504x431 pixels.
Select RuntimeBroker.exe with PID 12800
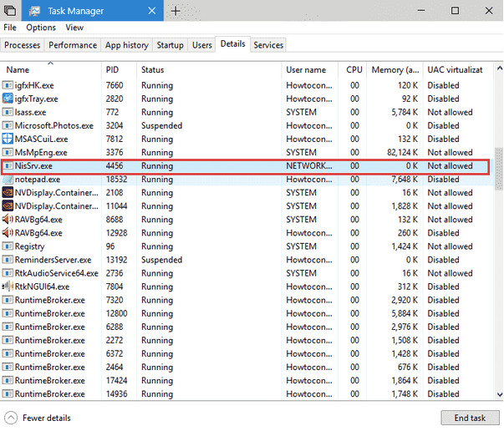point(246,313)
